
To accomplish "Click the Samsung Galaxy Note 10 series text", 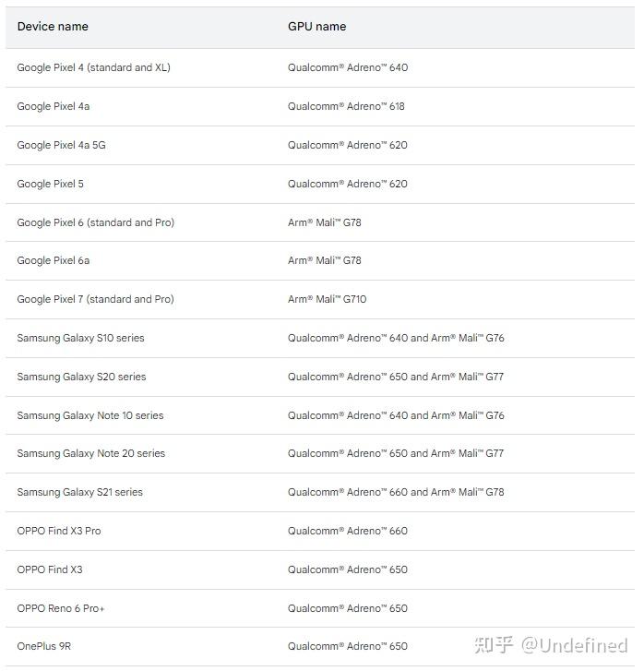I will 89,415.
